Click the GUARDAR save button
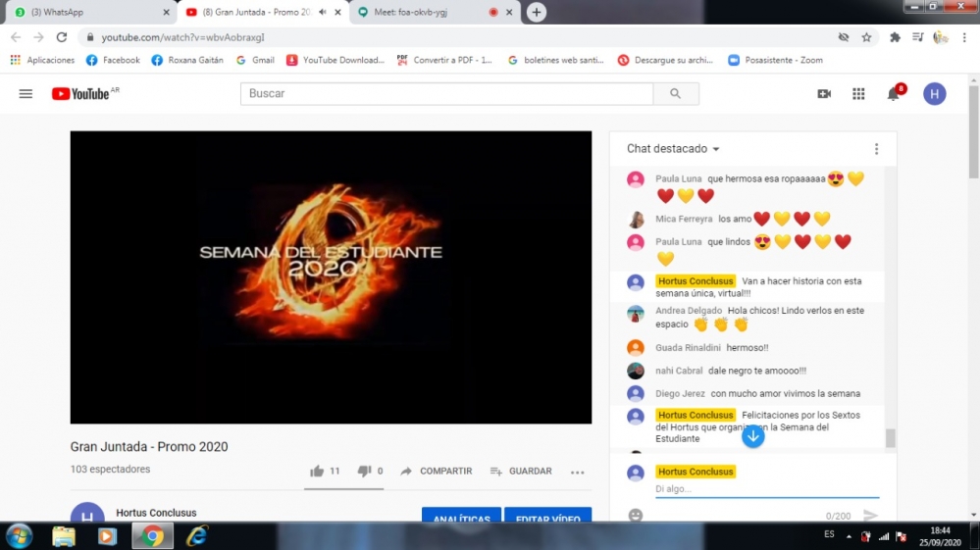This screenshot has width=980, height=550. 521,472
